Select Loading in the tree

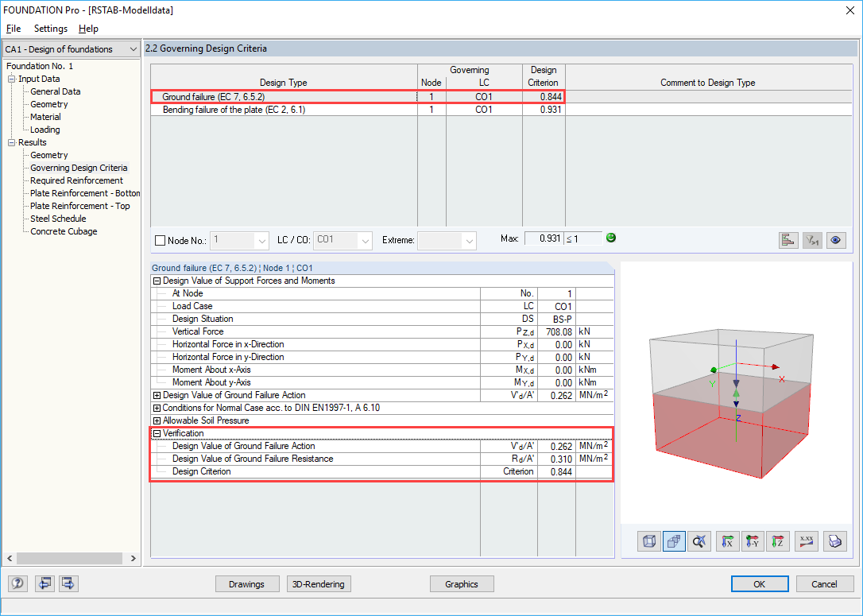(45, 130)
